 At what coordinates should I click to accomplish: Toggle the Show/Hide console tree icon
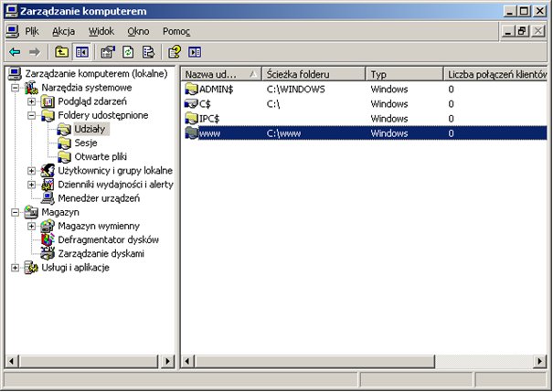(82, 52)
